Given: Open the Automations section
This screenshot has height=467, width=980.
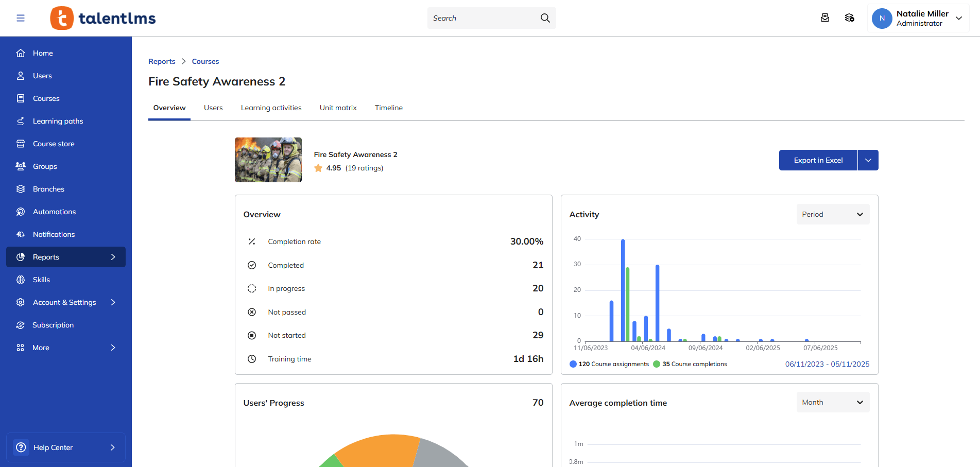Looking at the screenshot, I should point(54,212).
